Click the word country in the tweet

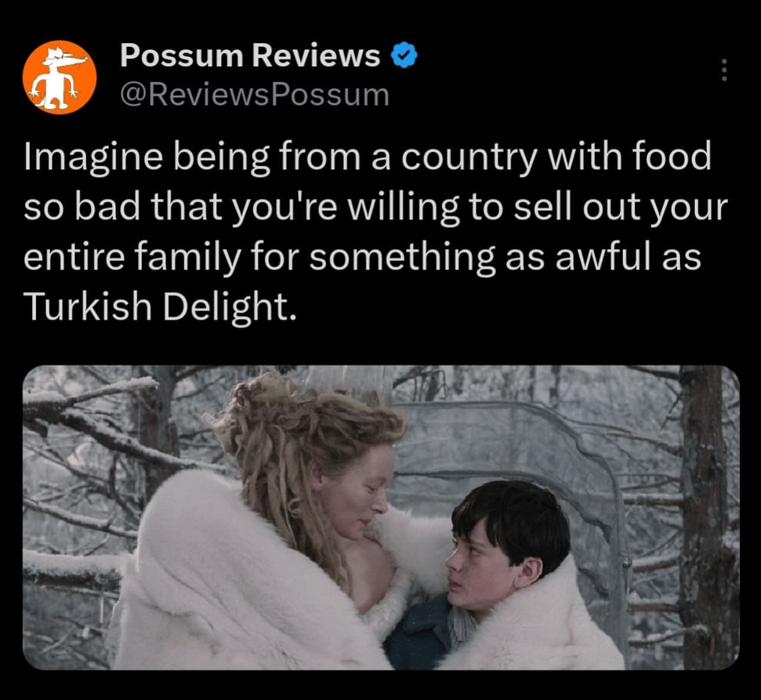coord(471,158)
